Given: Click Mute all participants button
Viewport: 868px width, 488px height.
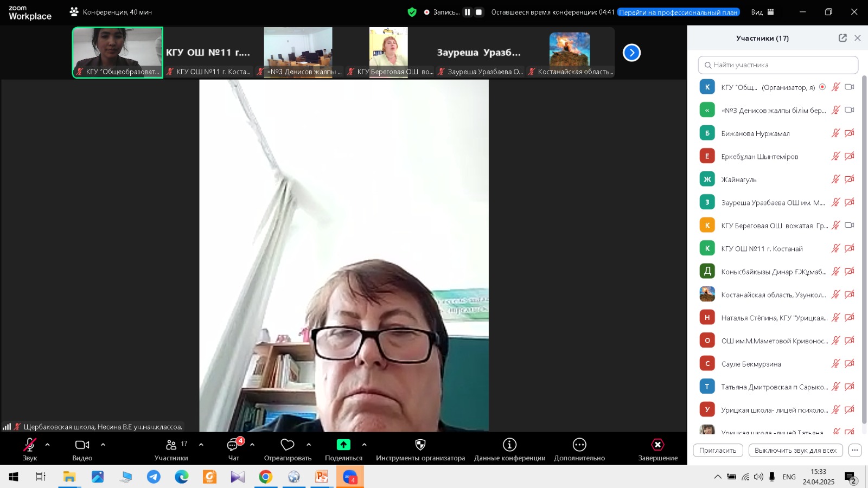Looking at the screenshot, I should 795,451.
